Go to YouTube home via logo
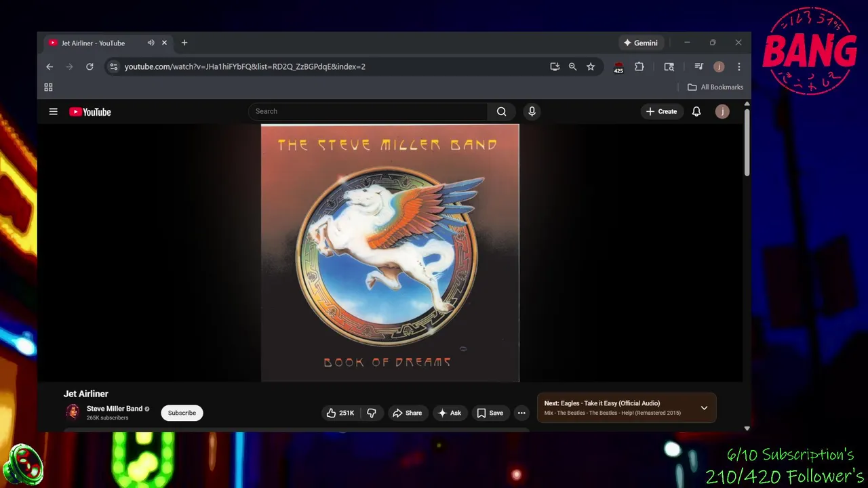This screenshot has height=488, width=868. (x=90, y=112)
